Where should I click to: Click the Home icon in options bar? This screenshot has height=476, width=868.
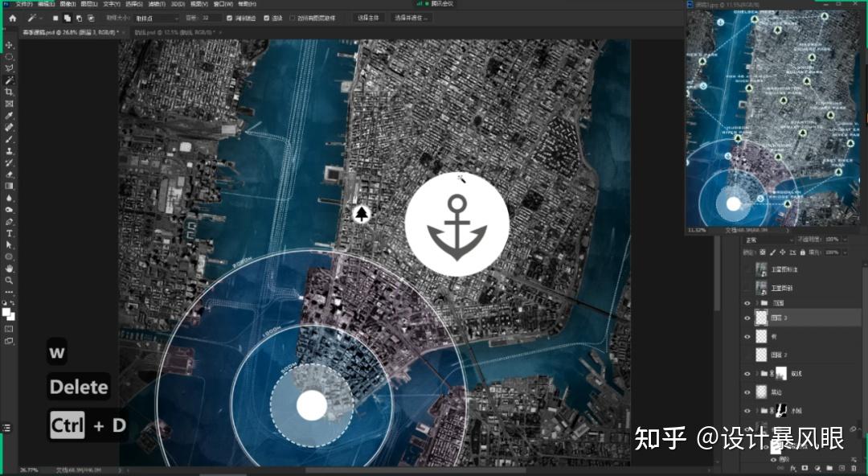12,18
